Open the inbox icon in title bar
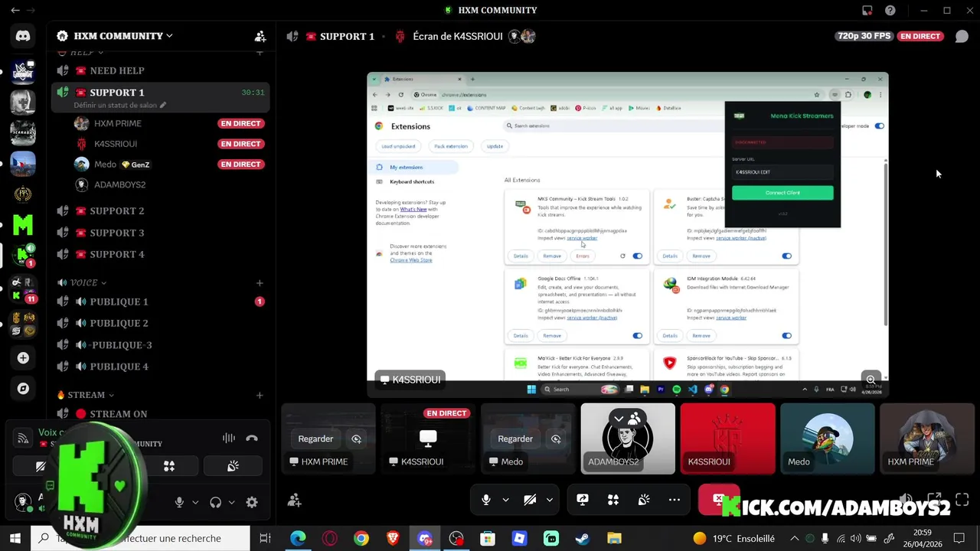The width and height of the screenshot is (980, 551). click(x=867, y=11)
